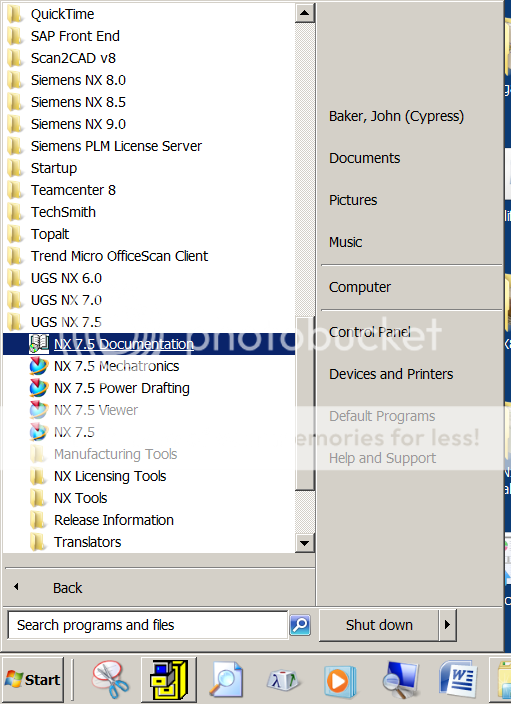Open the Shut down options arrow
Screen dimensions: 511x704
[x=447, y=625]
